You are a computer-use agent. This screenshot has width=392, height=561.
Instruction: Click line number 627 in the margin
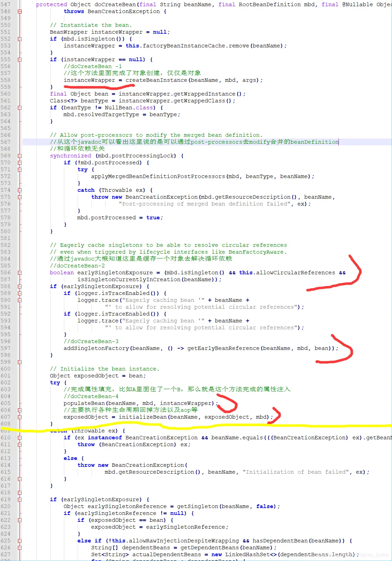[x=6, y=554]
